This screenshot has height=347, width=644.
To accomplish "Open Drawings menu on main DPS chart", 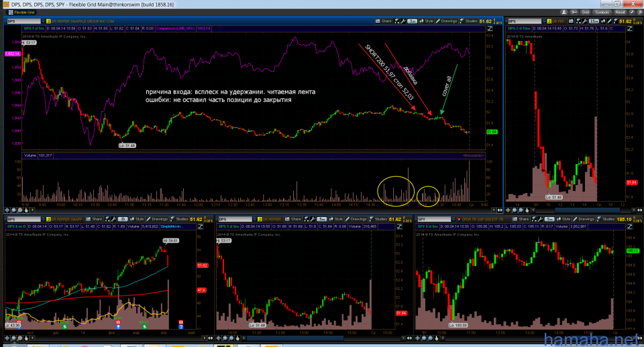I will point(447,21).
